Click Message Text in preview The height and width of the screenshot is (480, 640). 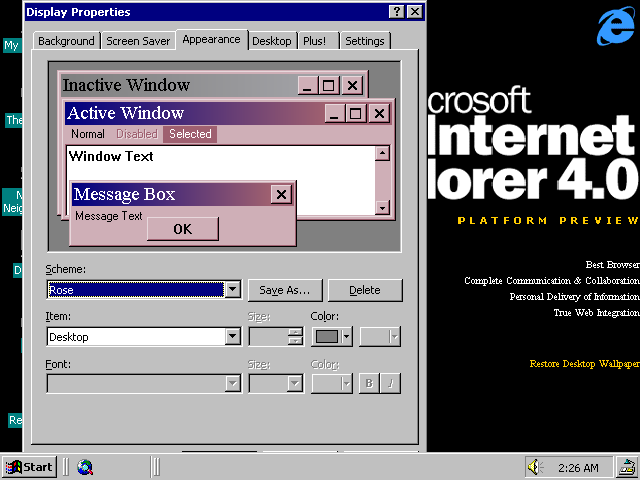[x=109, y=216]
